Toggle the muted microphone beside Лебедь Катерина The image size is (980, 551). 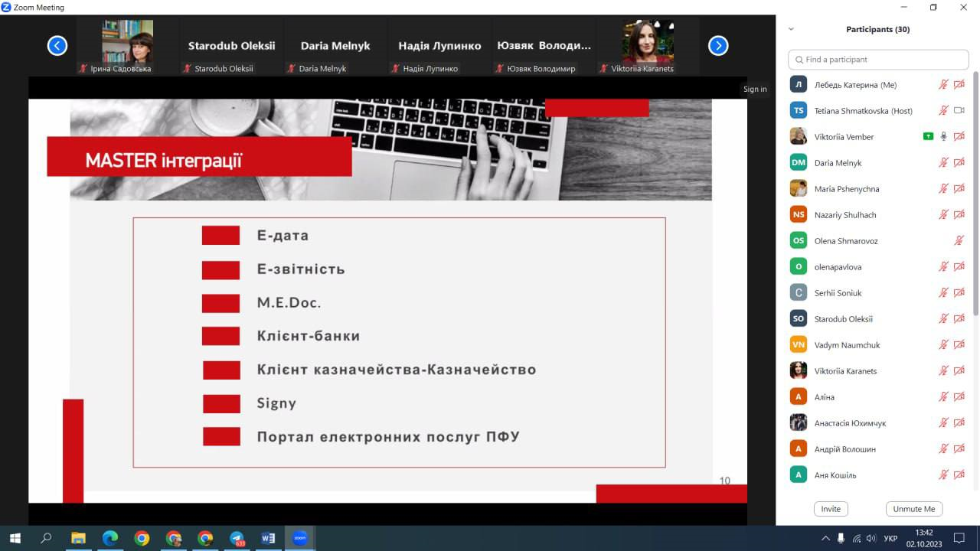pyautogui.click(x=943, y=84)
